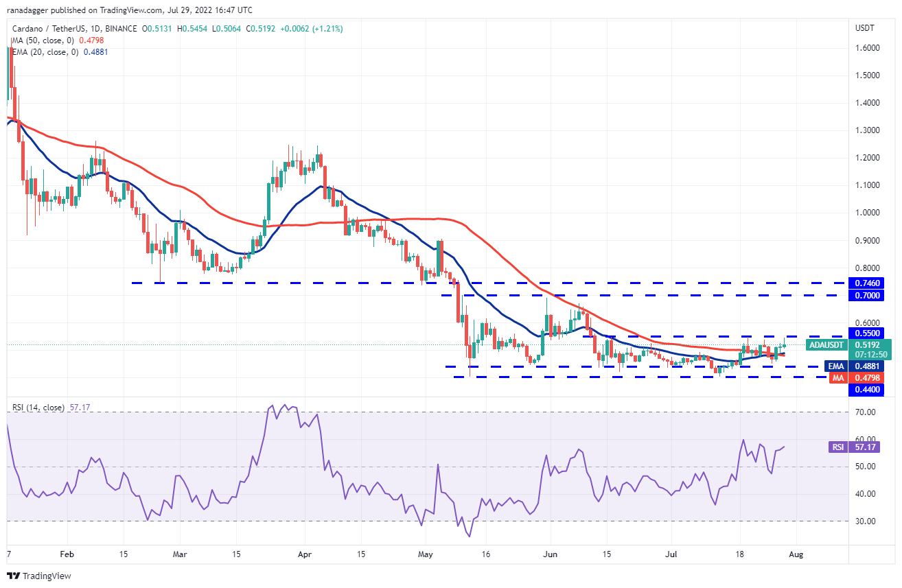This screenshot has width=902, height=588.
Task: Click the 70.00 level on RSI axis
Action: pyautogui.click(x=864, y=412)
